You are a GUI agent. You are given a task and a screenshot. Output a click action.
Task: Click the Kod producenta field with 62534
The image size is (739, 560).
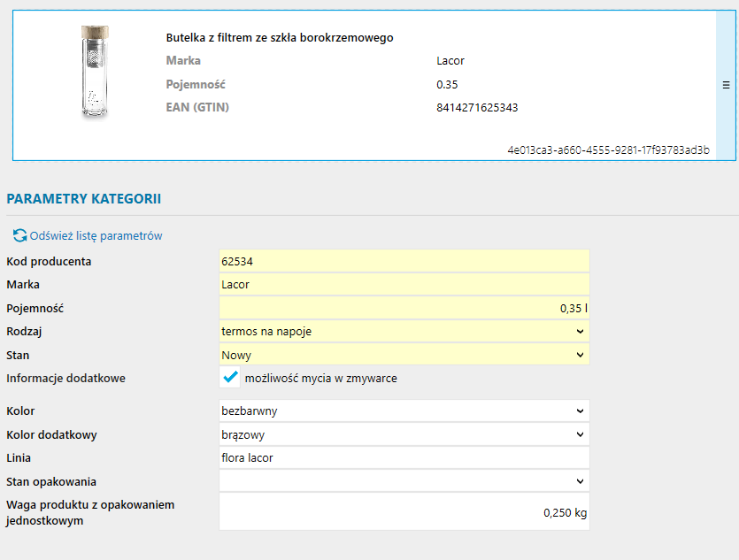[x=404, y=261]
